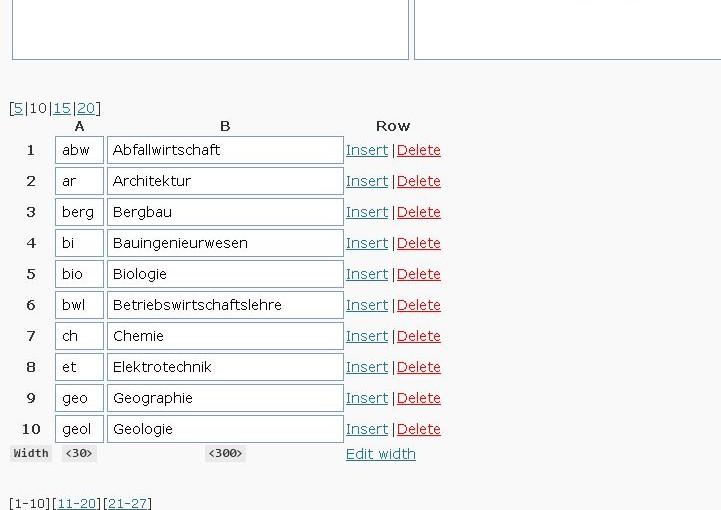721x510 pixels.
Task: Click the Elektrotechnik text field
Action: [225, 367]
